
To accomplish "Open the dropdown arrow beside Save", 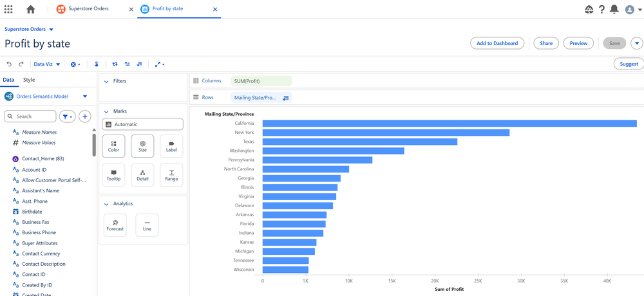I will tap(637, 43).
